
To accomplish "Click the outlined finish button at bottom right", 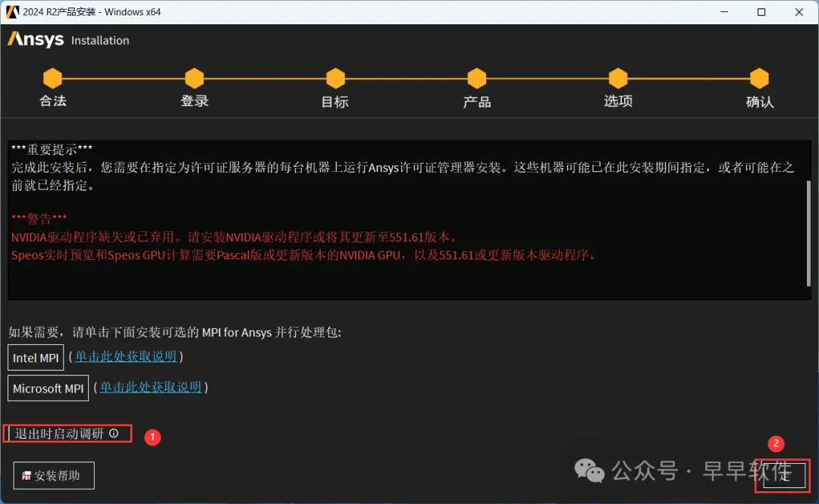I will click(x=783, y=475).
